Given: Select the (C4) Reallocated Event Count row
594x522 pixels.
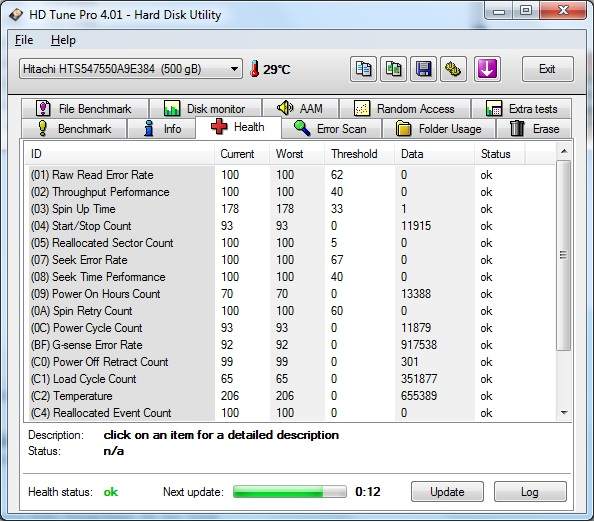Looking at the screenshot, I should [290, 413].
